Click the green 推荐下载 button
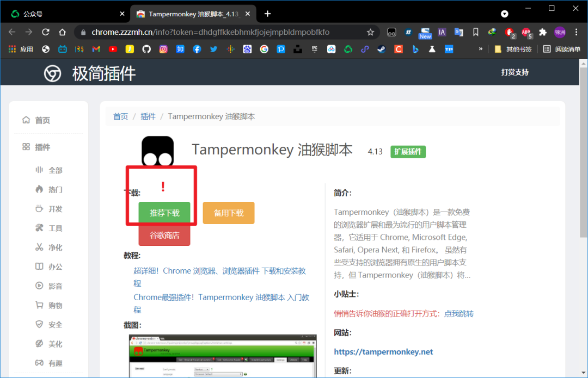 [164, 213]
